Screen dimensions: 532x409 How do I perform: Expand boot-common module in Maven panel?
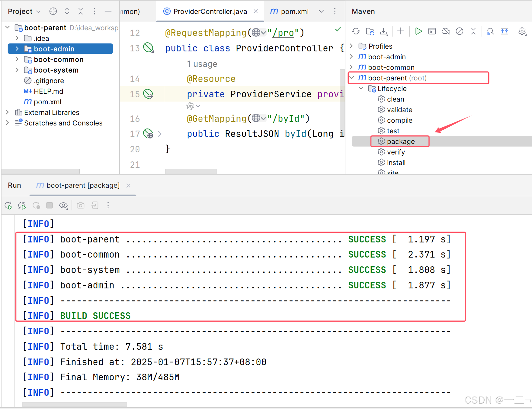[x=351, y=67]
